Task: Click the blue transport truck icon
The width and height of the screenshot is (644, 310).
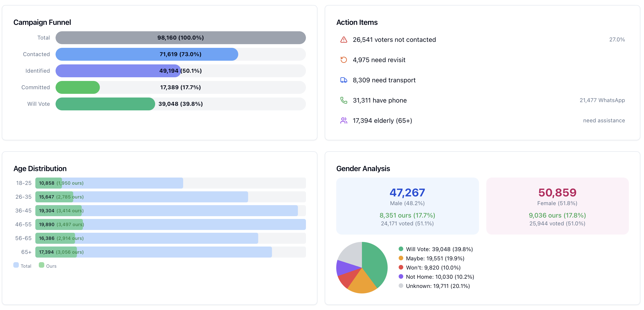Action: (344, 80)
